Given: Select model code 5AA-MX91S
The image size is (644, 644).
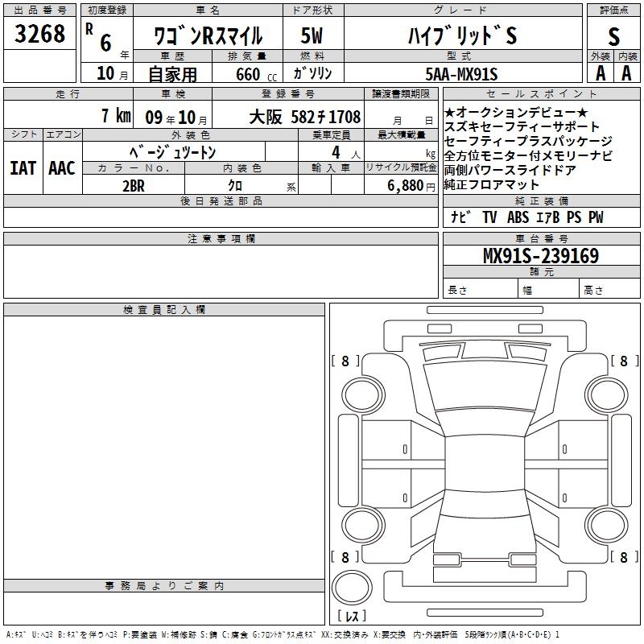Looking at the screenshot, I should (x=461, y=74).
